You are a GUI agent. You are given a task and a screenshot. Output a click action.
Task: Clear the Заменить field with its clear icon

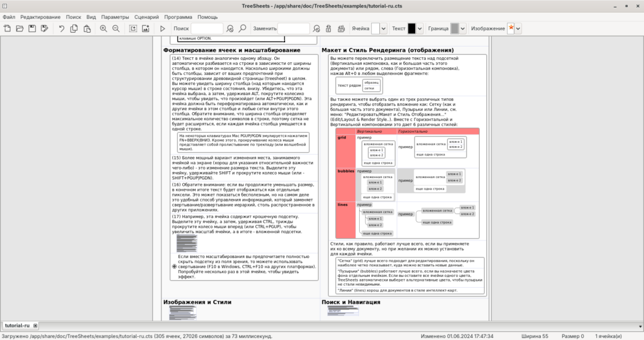(316, 28)
